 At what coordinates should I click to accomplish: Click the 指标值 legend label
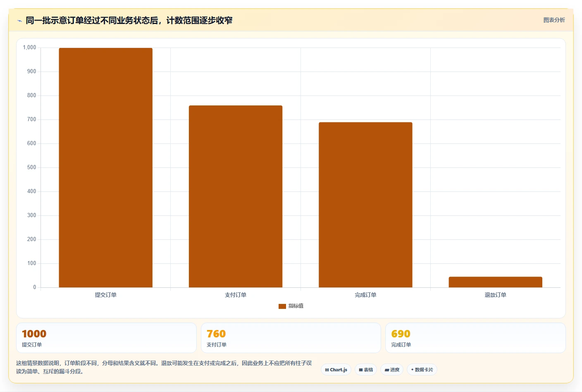click(x=296, y=306)
